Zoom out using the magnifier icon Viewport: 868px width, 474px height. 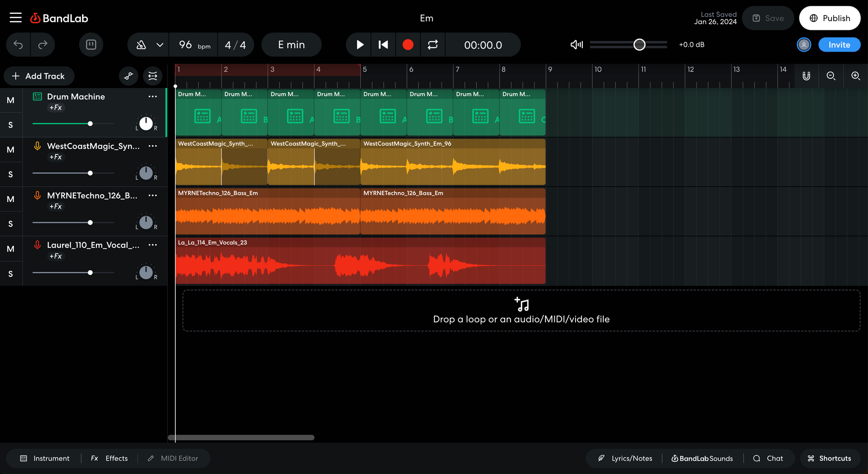pos(831,76)
